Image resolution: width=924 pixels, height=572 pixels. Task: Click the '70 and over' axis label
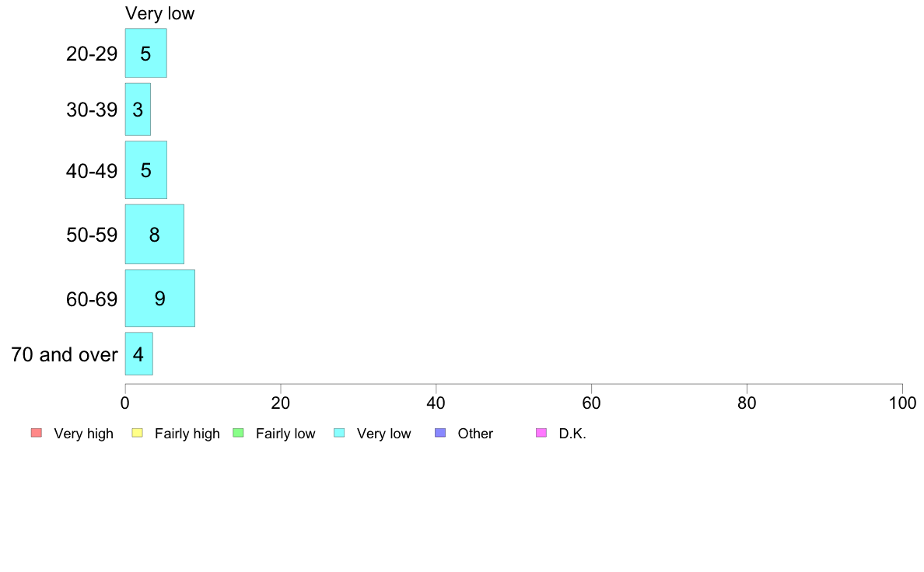point(65,355)
